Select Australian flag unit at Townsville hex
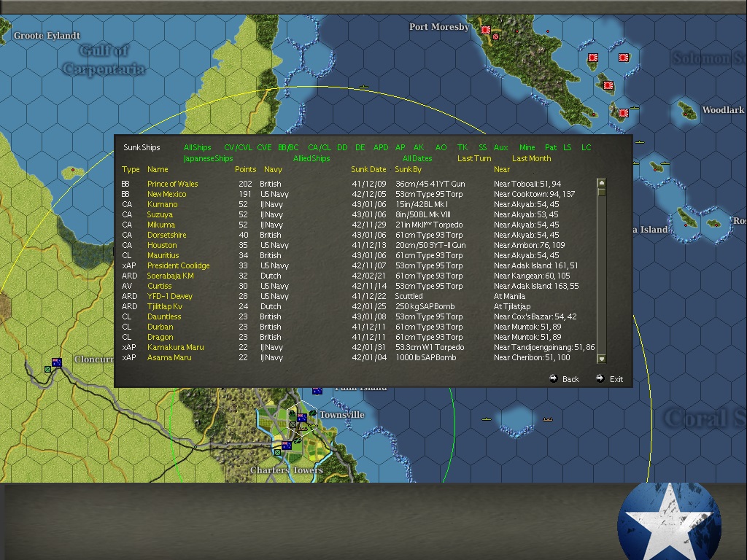 pos(301,418)
